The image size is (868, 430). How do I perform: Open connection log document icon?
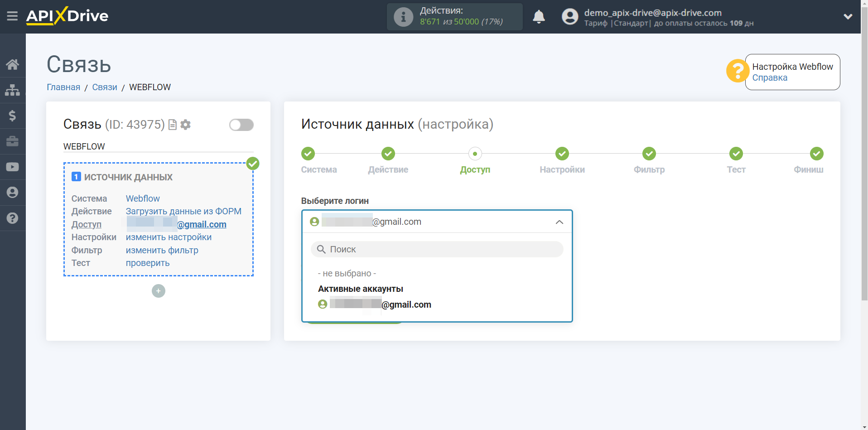click(173, 125)
